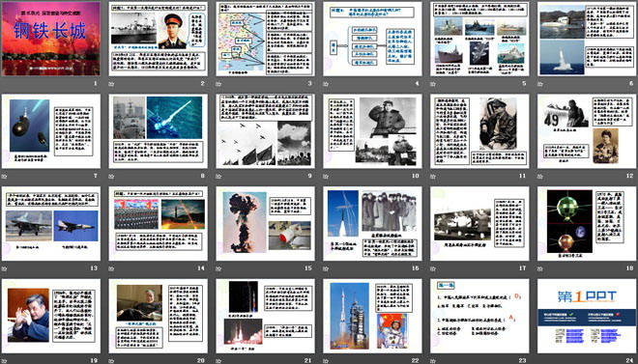Screen dimensions: 638x364
Task: Select title slide 1 with red 钢铁长城 heading
Action: [51, 39]
